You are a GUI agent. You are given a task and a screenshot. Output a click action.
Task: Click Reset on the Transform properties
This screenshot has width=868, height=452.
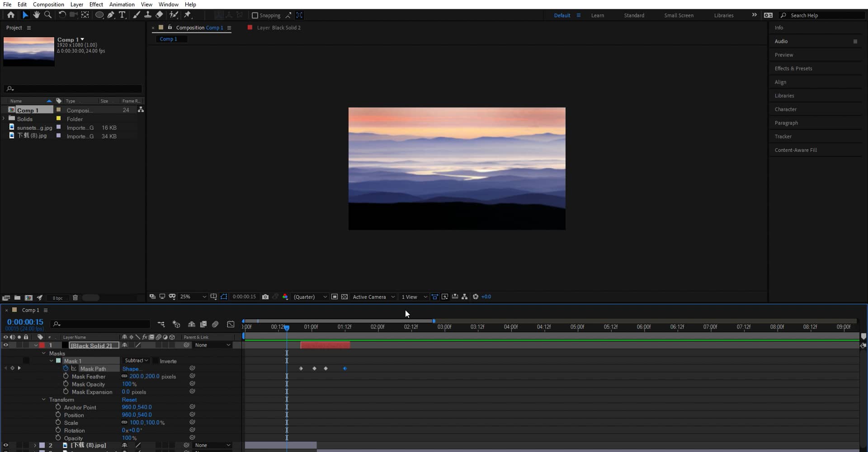130,400
